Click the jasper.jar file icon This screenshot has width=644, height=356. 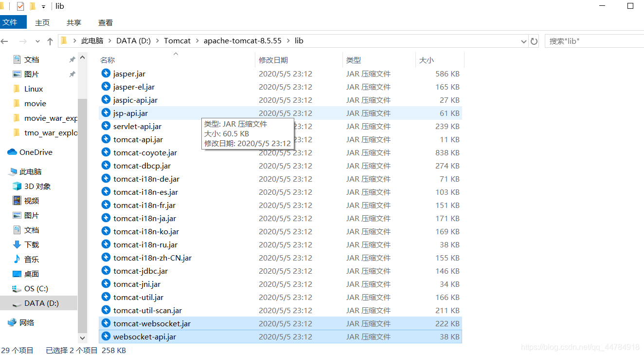(x=106, y=74)
